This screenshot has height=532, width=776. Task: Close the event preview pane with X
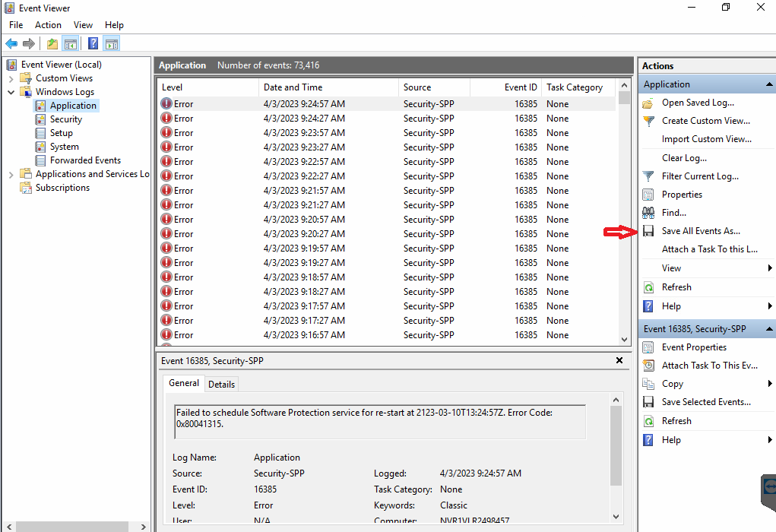tap(619, 360)
